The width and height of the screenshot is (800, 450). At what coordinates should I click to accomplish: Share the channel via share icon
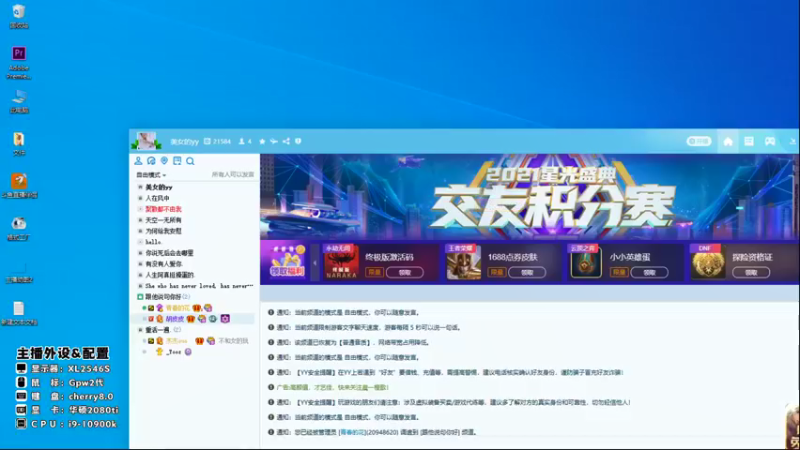[x=286, y=141]
